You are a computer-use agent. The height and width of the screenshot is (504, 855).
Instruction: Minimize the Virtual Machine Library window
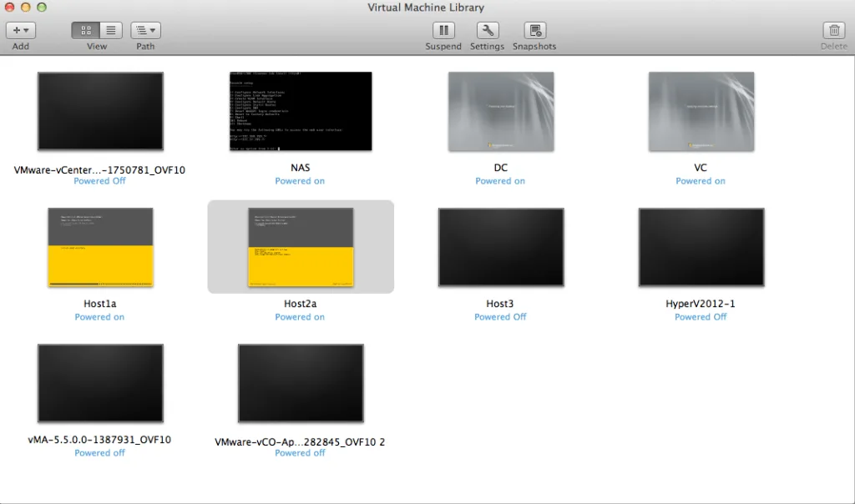[26, 7]
